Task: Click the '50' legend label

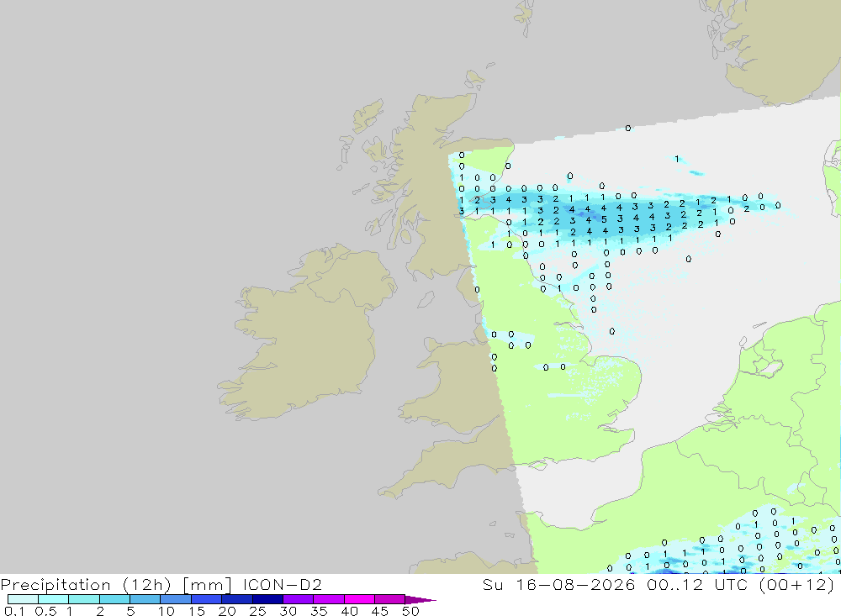Action: pyautogui.click(x=410, y=611)
